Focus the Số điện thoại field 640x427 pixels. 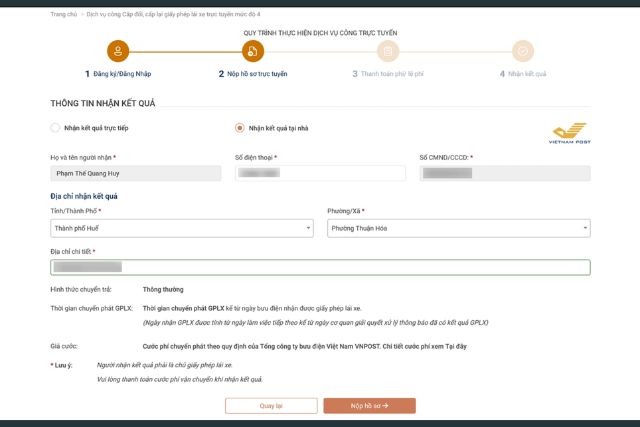320,173
